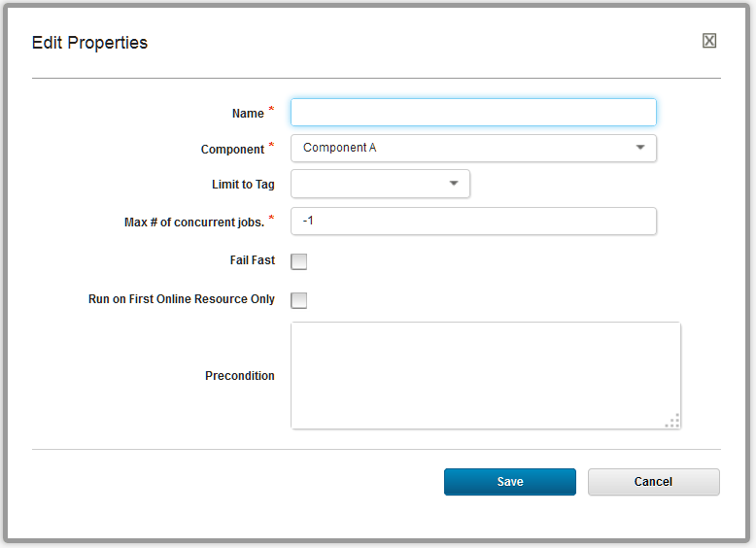Click the Edit Properties dialog title
This screenshot has height=548, width=756.
click(89, 43)
